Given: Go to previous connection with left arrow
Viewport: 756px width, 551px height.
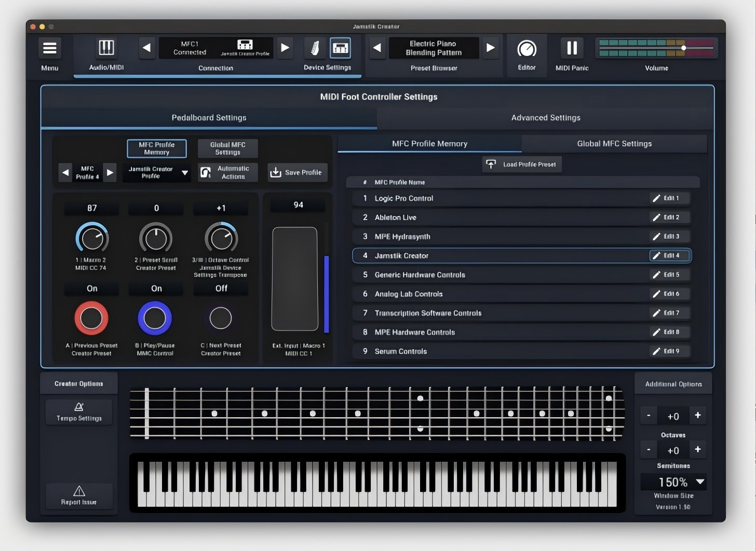Looking at the screenshot, I should (x=147, y=48).
